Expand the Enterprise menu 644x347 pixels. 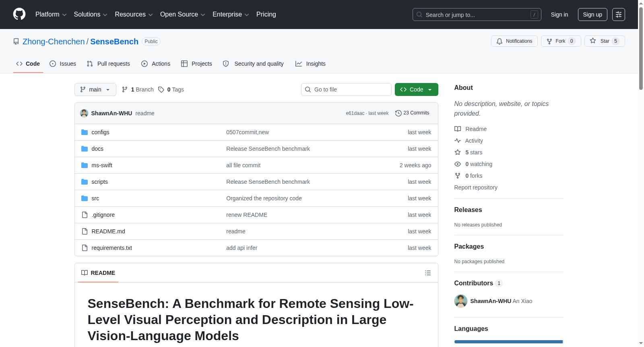[x=231, y=15]
